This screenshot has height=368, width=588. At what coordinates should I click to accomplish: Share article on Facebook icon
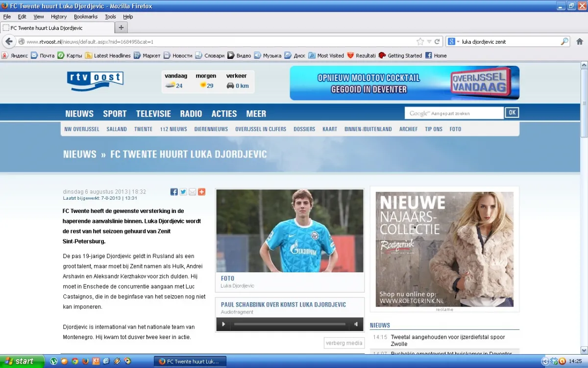click(x=174, y=192)
